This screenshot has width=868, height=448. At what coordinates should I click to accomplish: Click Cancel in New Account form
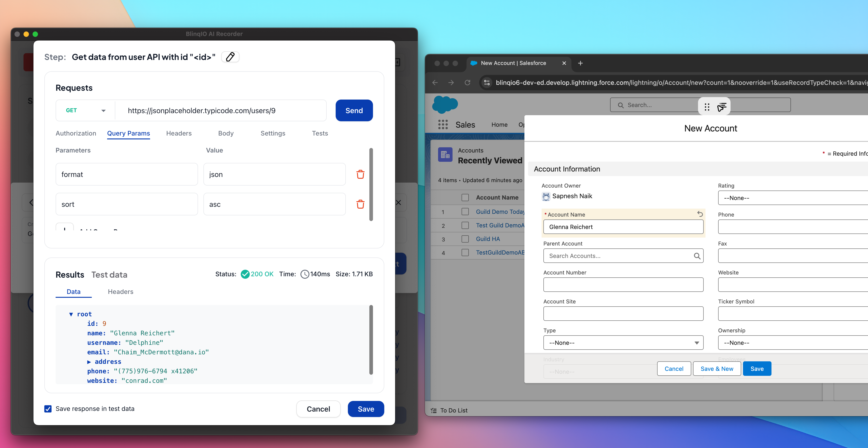(674, 369)
